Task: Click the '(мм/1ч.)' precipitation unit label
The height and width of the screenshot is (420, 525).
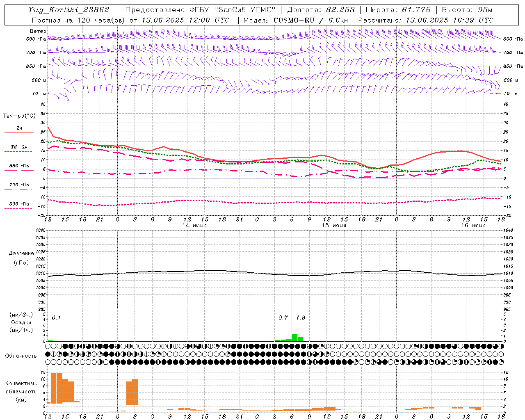Action: point(21,330)
